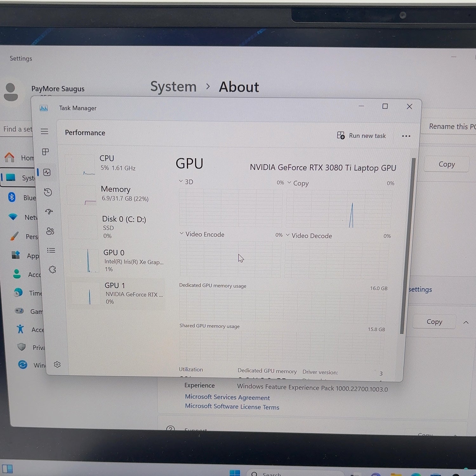Open Accounts in Settings sidebar
476x476 pixels.
(x=26, y=274)
